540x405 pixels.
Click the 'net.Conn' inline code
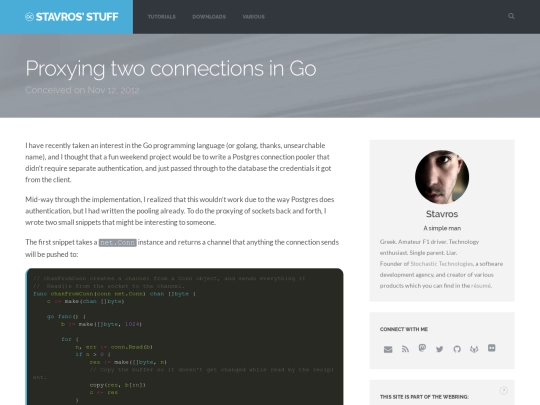pyautogui.click(x=117, y=242)
